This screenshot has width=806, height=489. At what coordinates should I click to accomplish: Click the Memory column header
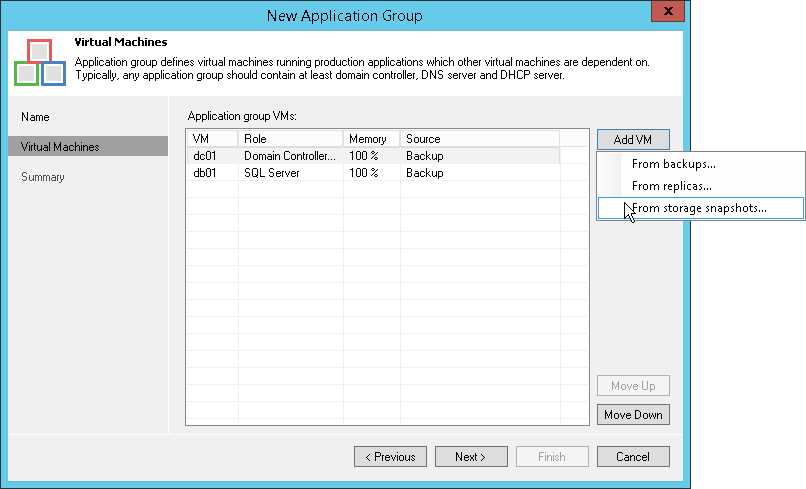[371, 139]
